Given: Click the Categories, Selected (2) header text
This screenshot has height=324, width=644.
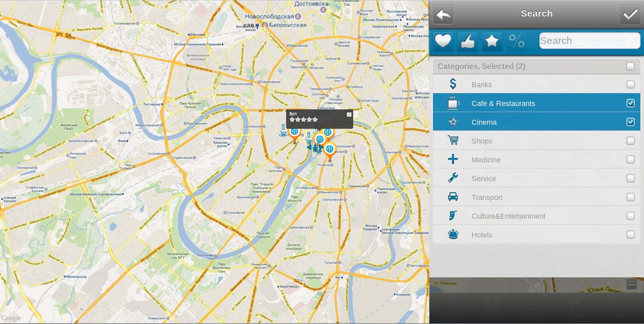Looking at the screenshot, I should (x=481, y=66).
